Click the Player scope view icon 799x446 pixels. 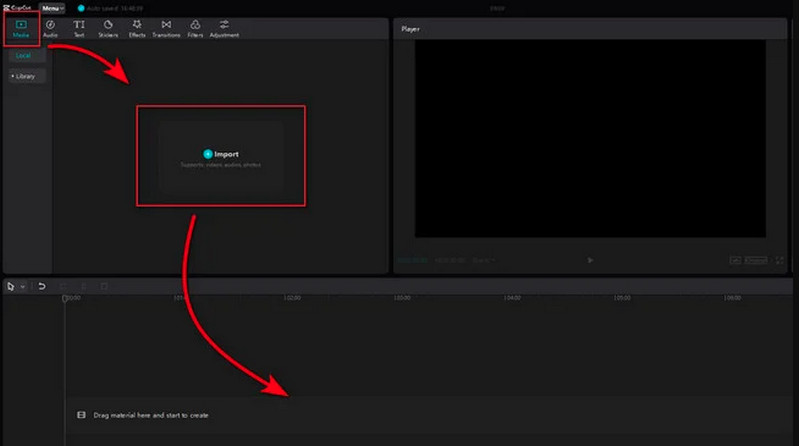[x=735, y=260]
